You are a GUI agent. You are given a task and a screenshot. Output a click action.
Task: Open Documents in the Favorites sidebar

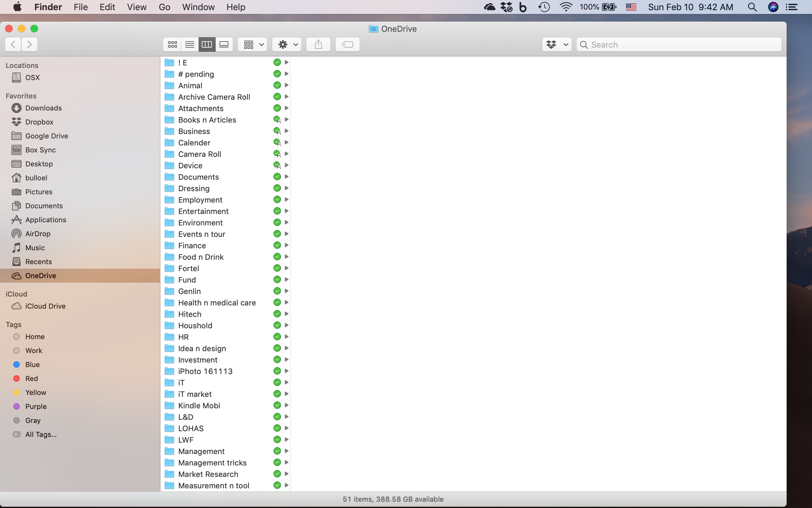coord(80,206)
